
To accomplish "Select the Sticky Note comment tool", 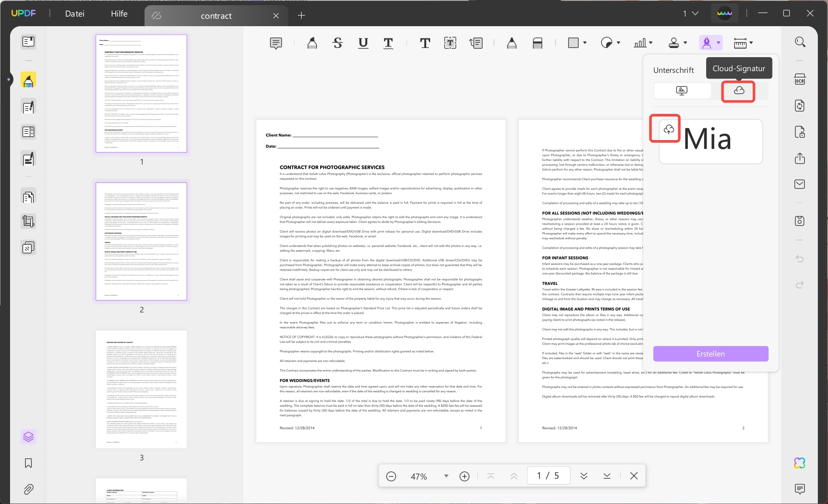I will point(276,43).
